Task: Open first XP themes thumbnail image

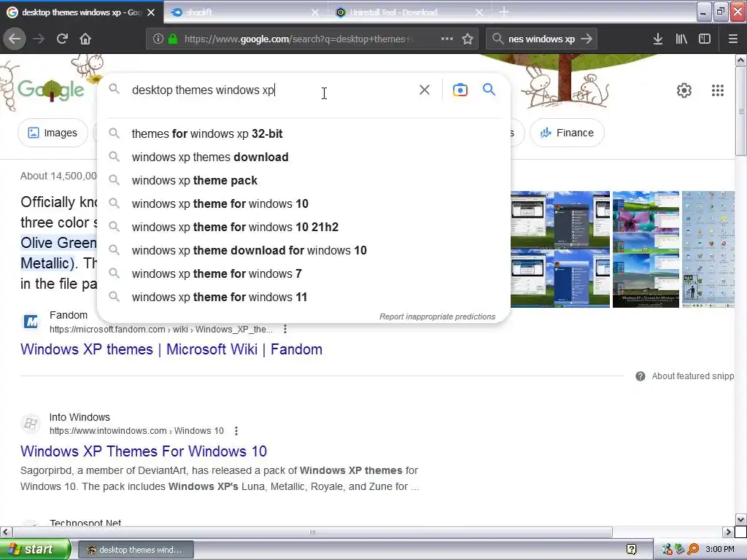Action: (x=560, y=249)
